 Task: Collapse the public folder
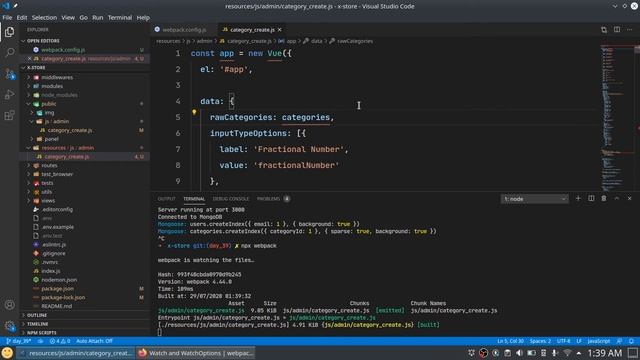[x=49, y=104]
